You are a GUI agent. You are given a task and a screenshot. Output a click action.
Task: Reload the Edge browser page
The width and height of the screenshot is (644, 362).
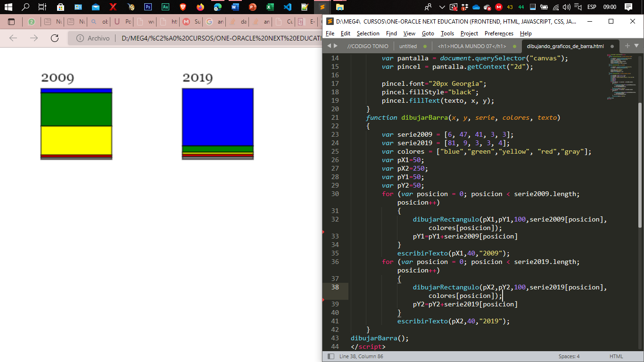55,38
